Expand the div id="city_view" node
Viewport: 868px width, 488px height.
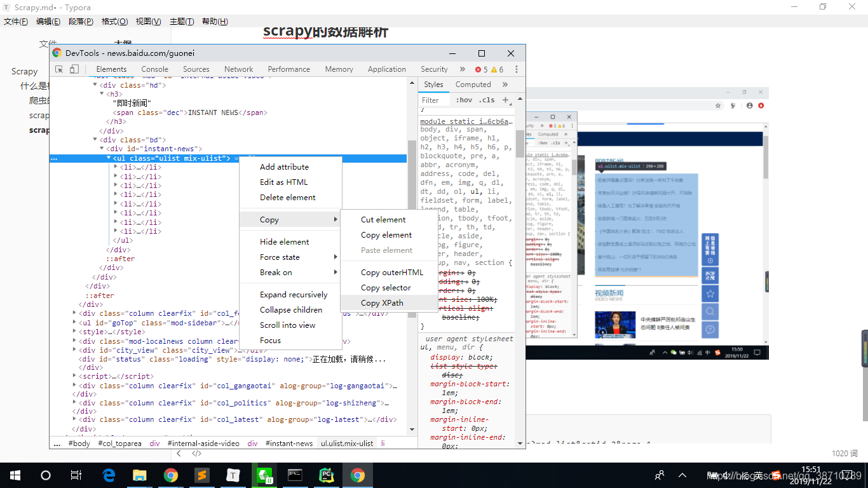click(75, 350)
